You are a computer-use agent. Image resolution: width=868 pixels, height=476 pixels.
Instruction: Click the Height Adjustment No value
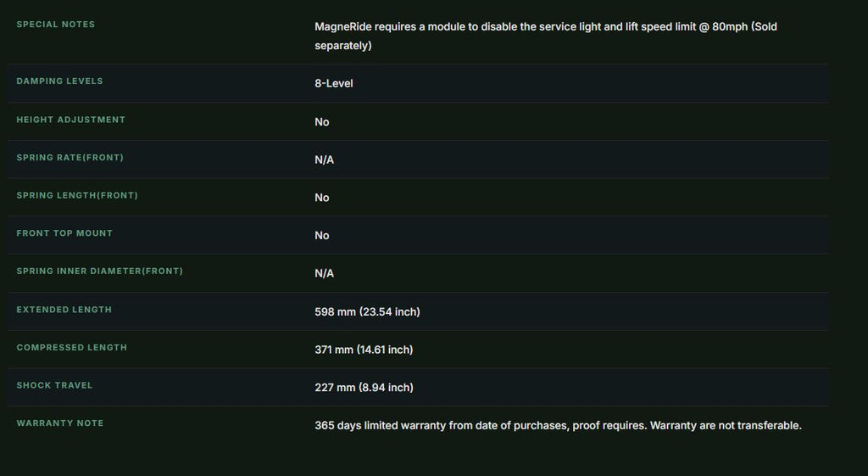(321, 122)
